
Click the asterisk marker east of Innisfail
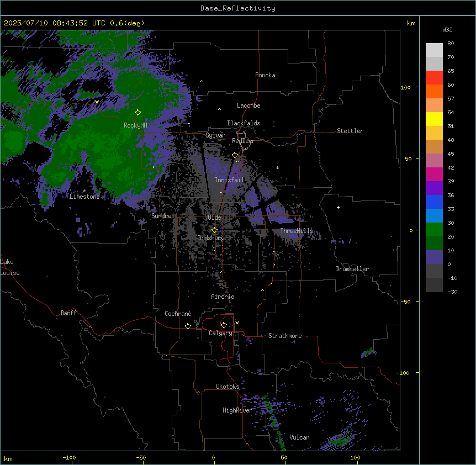coord(277,167)
